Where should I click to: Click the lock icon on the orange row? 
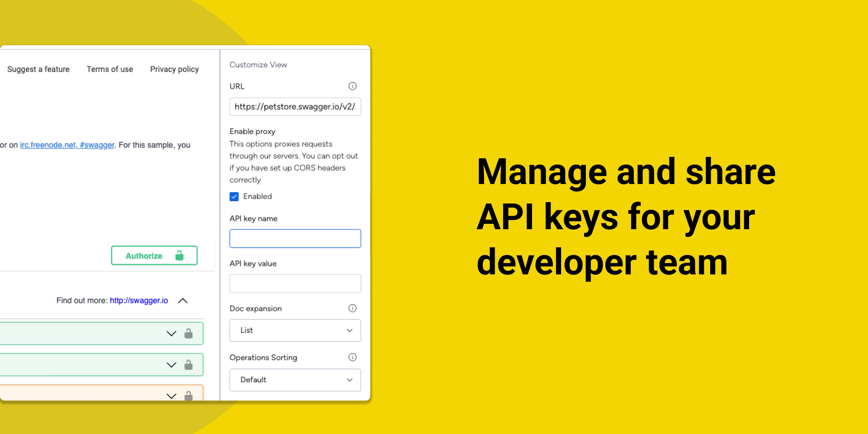[x=189, y=396]
